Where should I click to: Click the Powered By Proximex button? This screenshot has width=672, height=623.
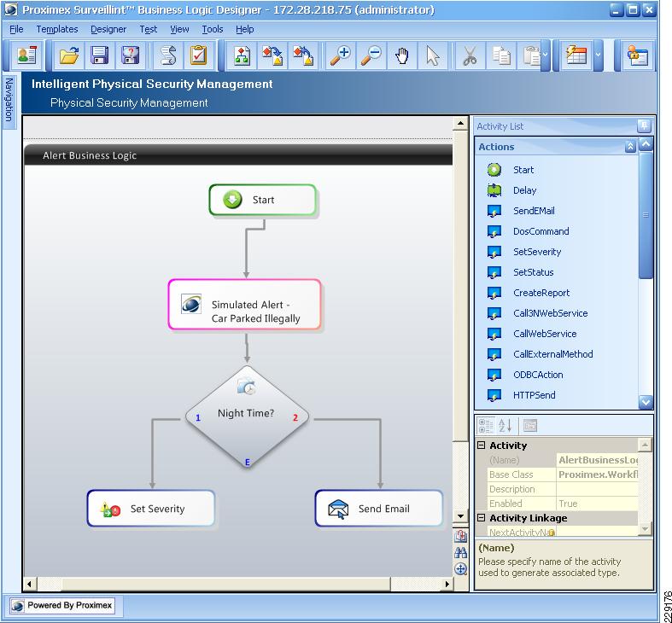coord(61,605)
